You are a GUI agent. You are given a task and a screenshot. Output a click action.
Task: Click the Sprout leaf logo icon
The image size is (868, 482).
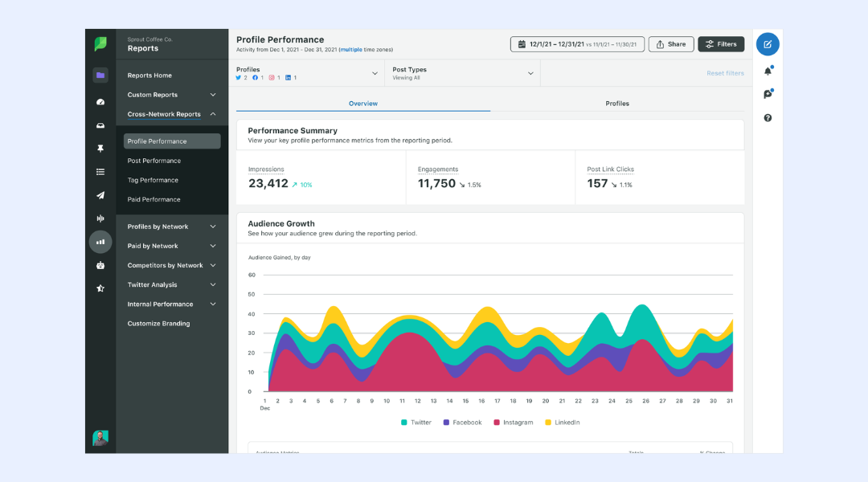[100, 43]
